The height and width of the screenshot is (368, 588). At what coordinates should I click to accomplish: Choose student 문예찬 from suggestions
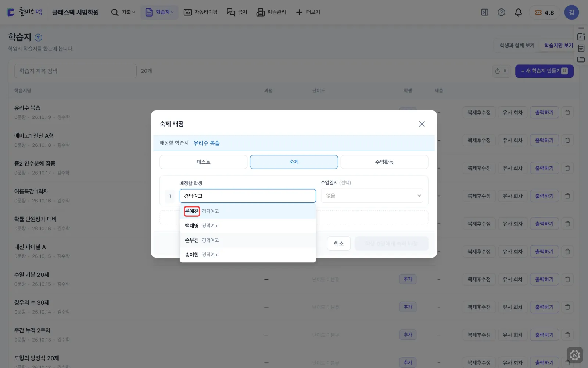(248, 211)
